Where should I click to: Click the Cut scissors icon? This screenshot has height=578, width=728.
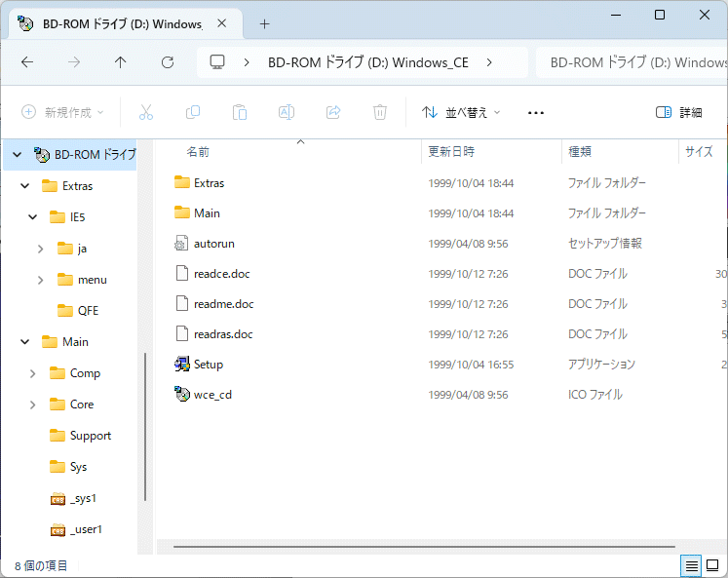(146, 112)
